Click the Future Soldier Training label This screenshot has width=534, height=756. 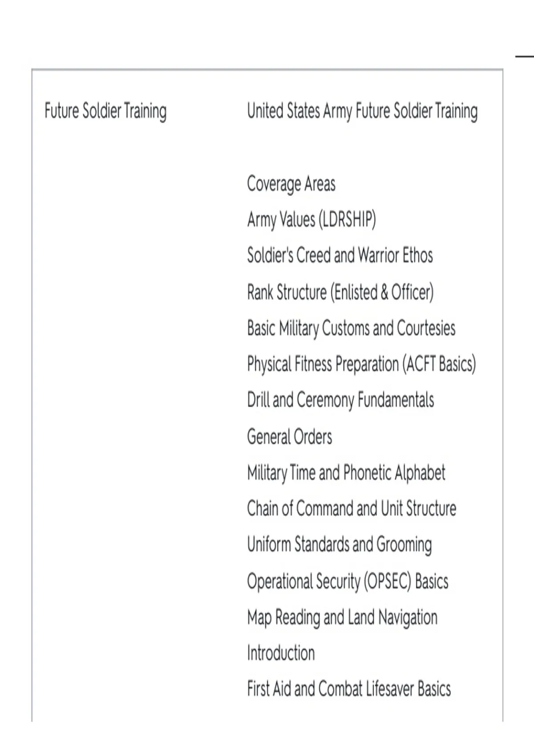coord(105,111)
